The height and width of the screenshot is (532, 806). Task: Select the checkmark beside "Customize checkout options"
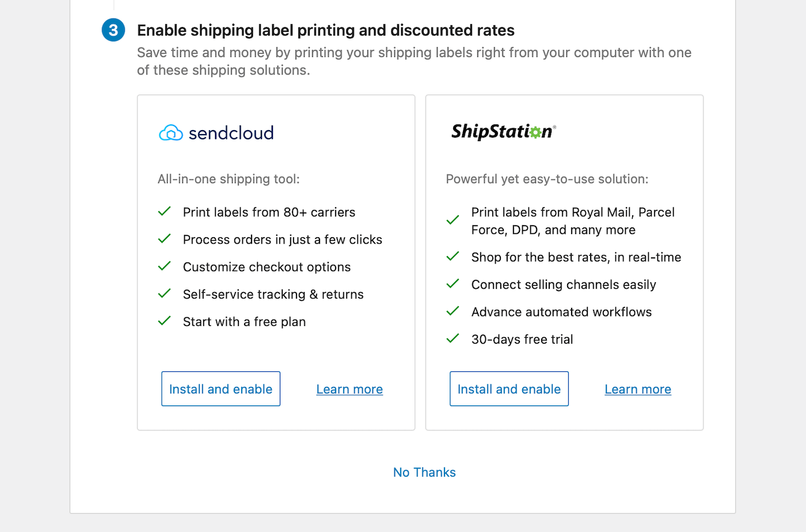165,266
